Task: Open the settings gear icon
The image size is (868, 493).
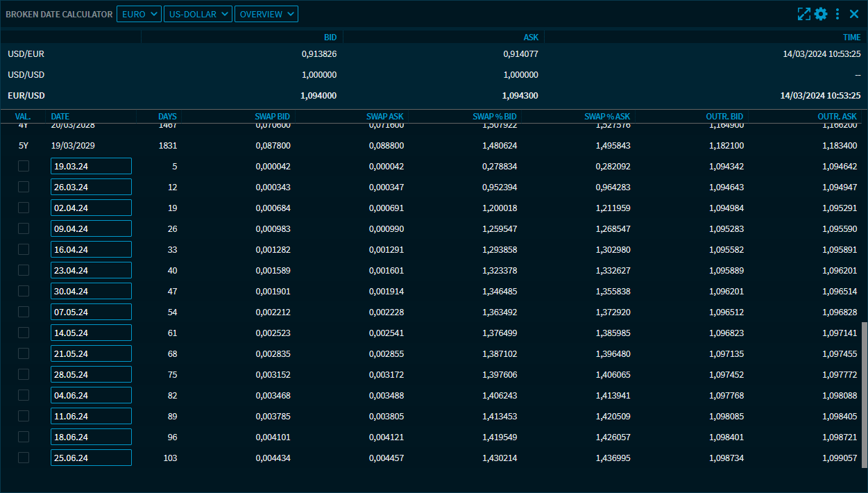Action: pyautogui.click(x=821, y=14)
